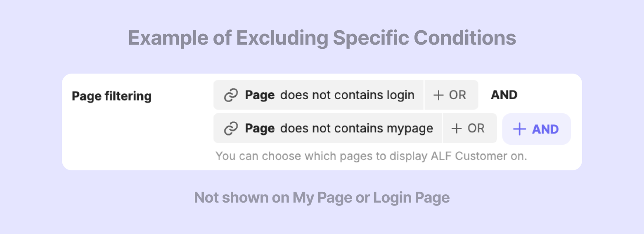Click the black AND operator label
The width and height of the screenshot is (644, 234).
click(x=504, y=95)
